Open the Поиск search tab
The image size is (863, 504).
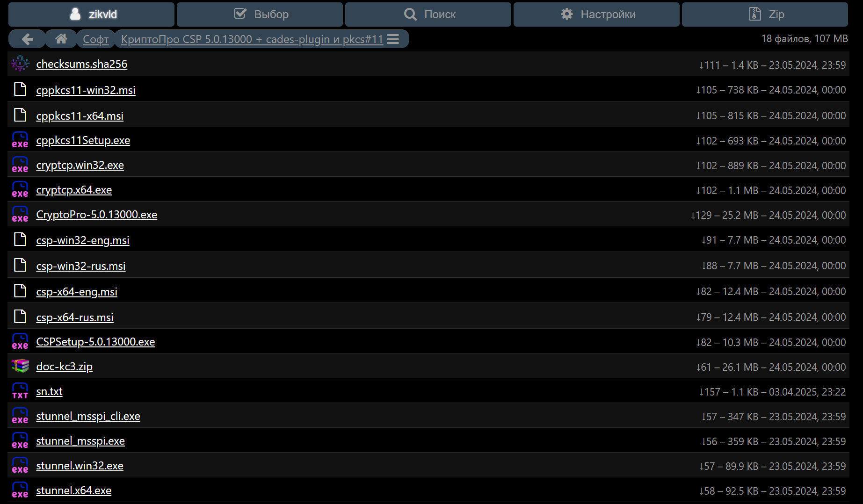point(428,14)
